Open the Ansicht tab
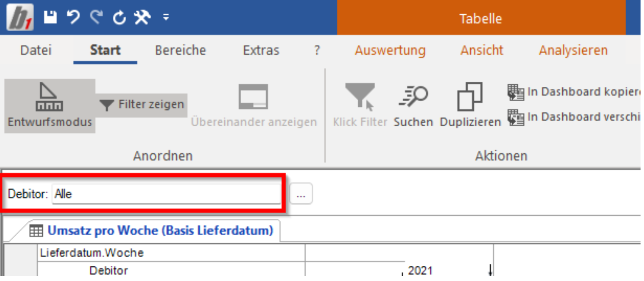Image resolution: width=644 pixels, height=281 pixels. pyautogui.click(x=481, y=50)
